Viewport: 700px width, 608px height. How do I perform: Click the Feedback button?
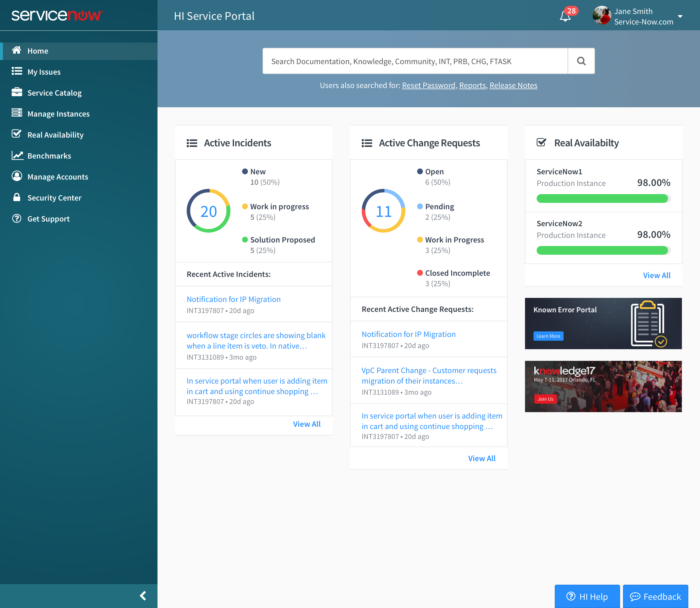click(655, 596)
